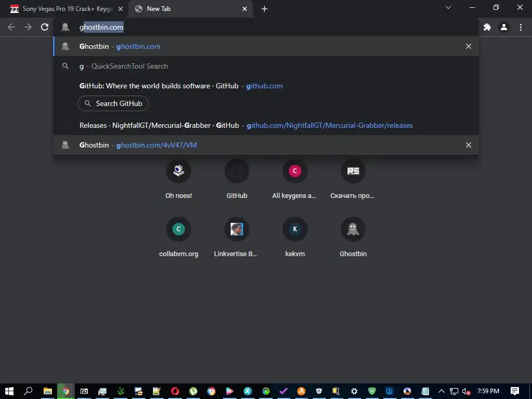Show hidden system tray icons
This screenshot has height=399, width=532.
click(x=442, y=391)
